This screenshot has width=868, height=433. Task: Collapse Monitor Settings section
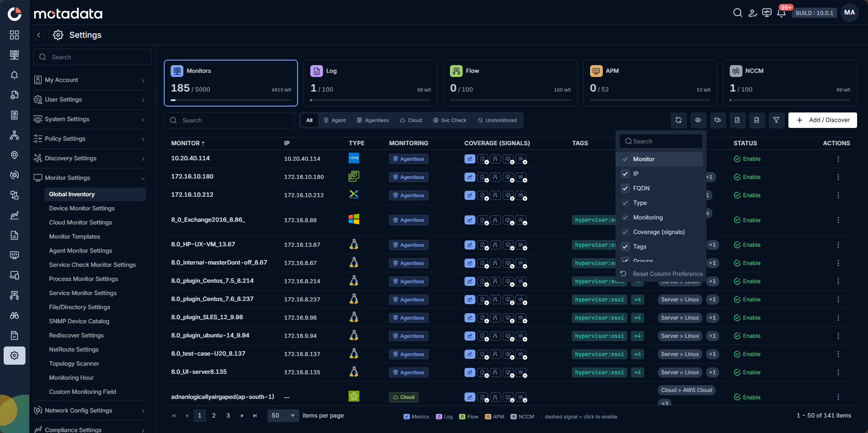pos(90,178)
